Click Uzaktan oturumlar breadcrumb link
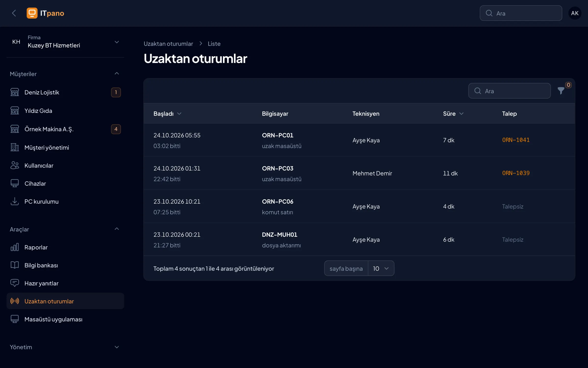 pos(168,44)
